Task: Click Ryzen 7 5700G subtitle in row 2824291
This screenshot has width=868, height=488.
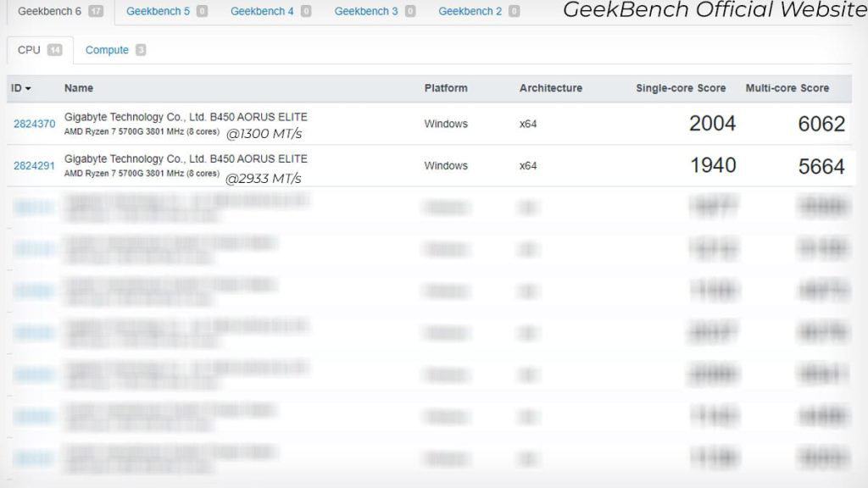Action: pyautogui.click(x=142, y=173)
